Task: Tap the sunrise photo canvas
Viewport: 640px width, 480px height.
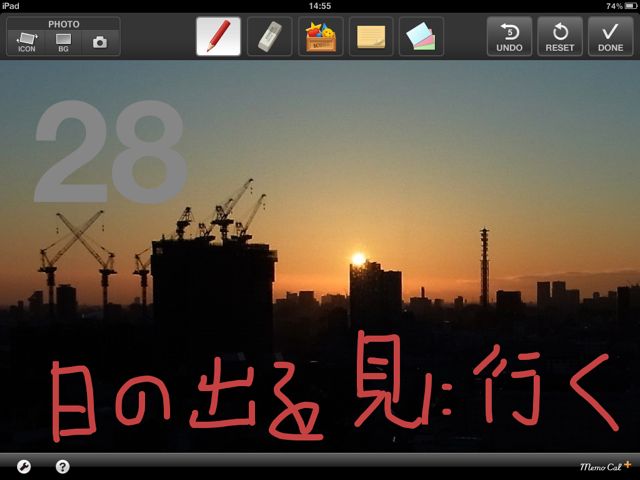Action: (x=320, y=256)
